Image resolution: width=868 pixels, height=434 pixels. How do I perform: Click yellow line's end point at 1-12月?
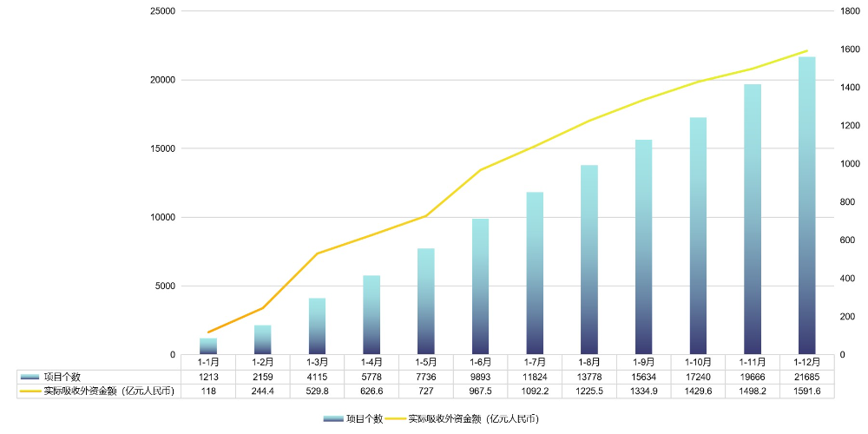[807, 51]
